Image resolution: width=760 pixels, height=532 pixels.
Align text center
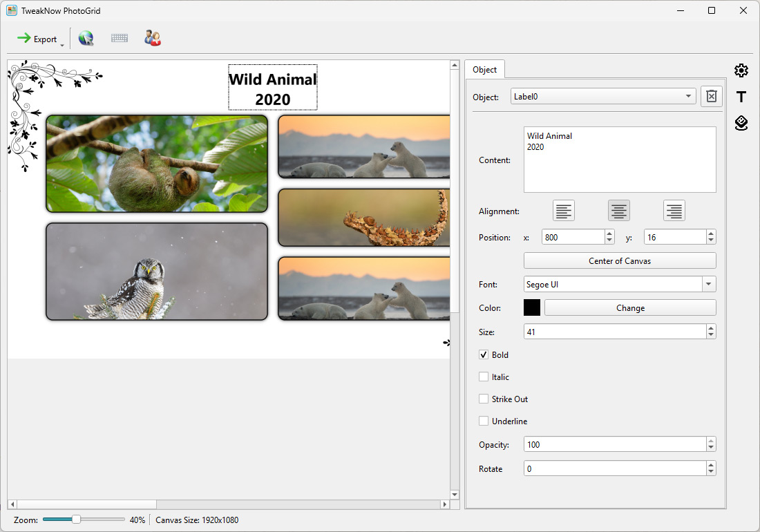[x=618, y=211]
